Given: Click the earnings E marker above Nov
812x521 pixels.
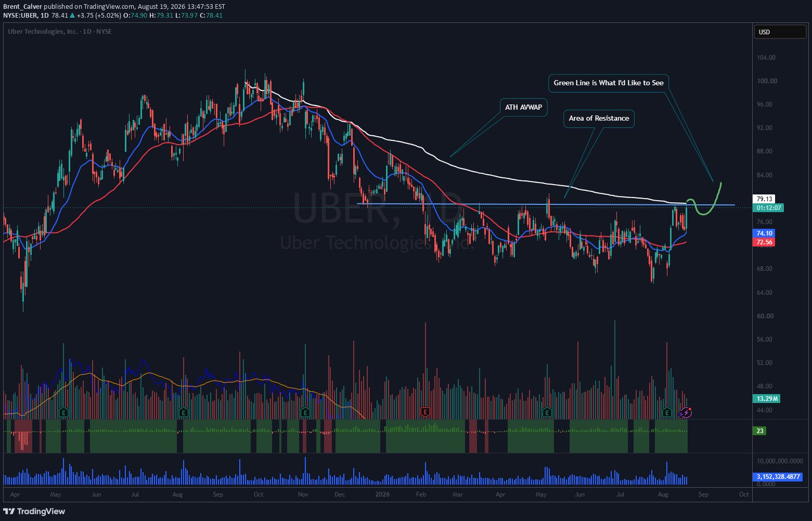Looking at the screenshot, I should tap(305, 413).
